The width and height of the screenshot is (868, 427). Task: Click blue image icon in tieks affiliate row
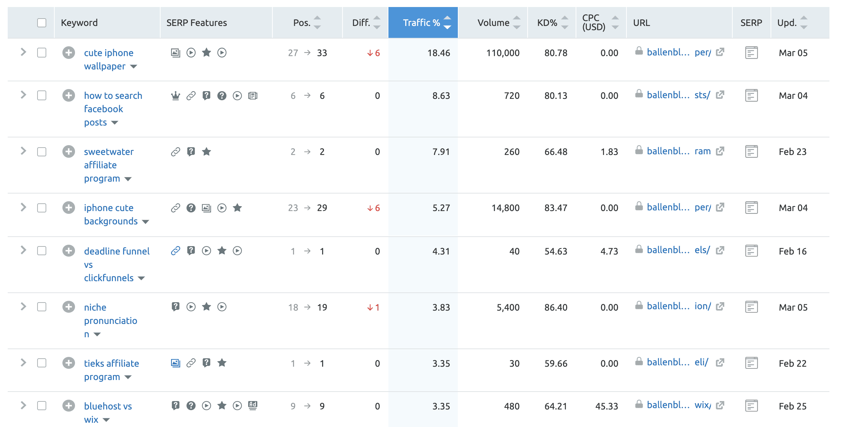(176, 363)
